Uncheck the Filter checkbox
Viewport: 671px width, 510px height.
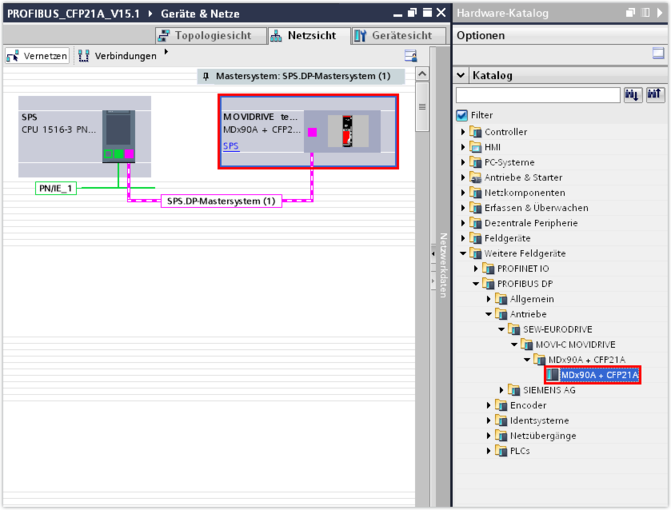point(462,116)
